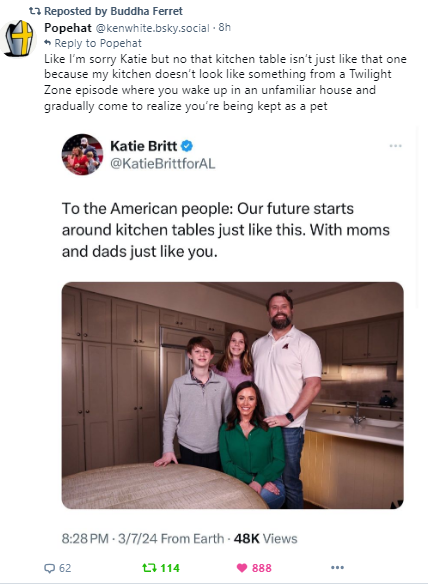
Task: Click the Reposted by Buddha Ferret link
Action: [113, 11]
